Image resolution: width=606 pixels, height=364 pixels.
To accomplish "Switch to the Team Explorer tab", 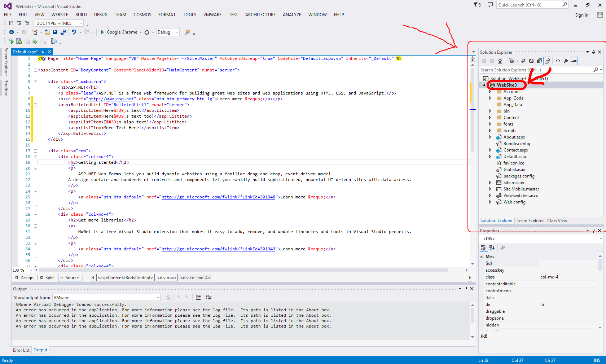I will pos(530,220).
